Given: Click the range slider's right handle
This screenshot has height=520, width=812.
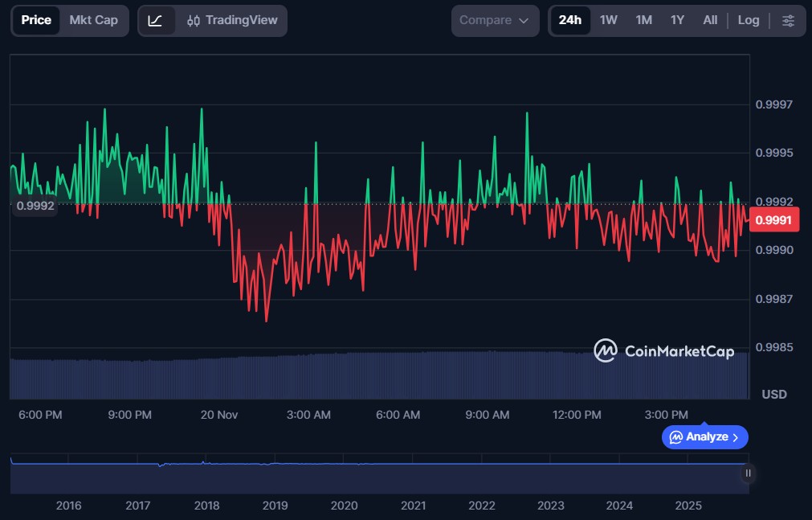Looking at the screenshot, I should point(748,473).
